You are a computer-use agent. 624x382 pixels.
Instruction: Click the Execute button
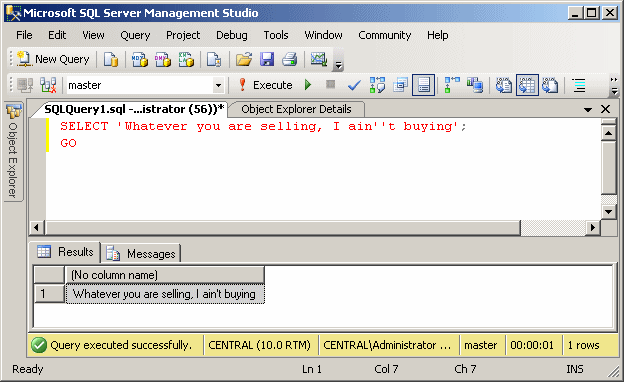click(x=265, y=85)
